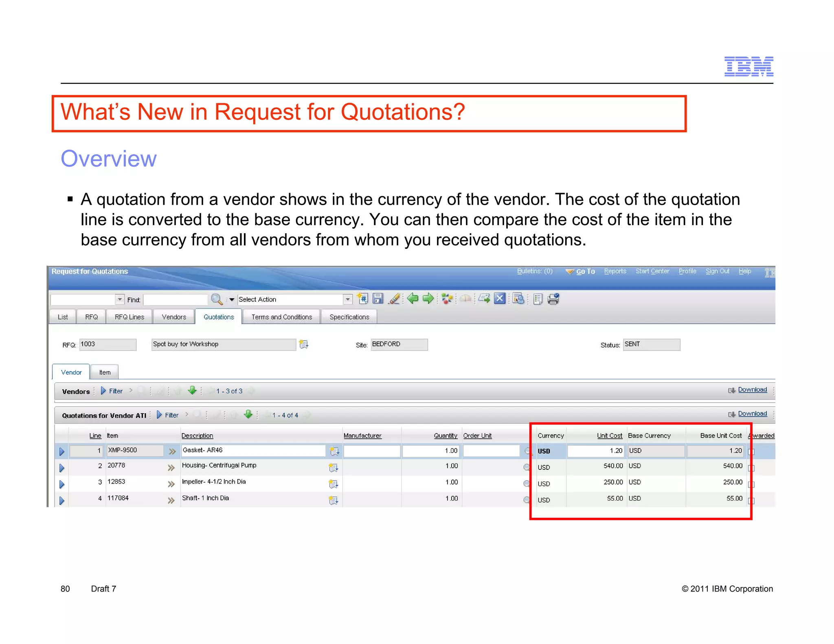Click the blue X cancel toolbar icon
834x644 pixels.
pyautogui.click(x=500, y=299)
